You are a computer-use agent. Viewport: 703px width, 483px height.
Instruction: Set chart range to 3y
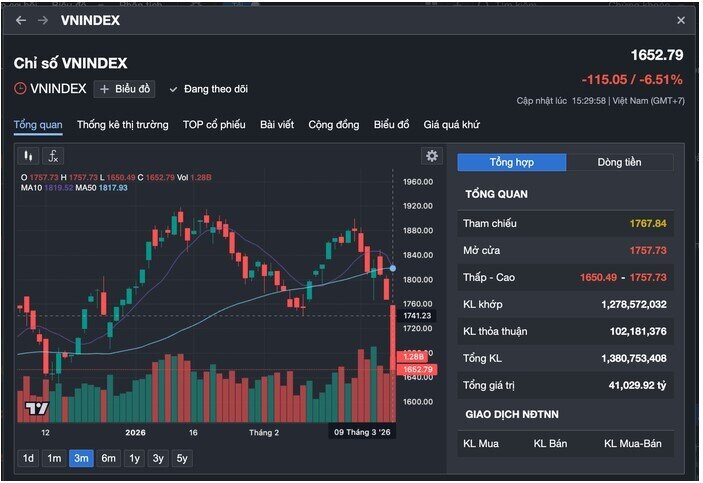(158, 458)
